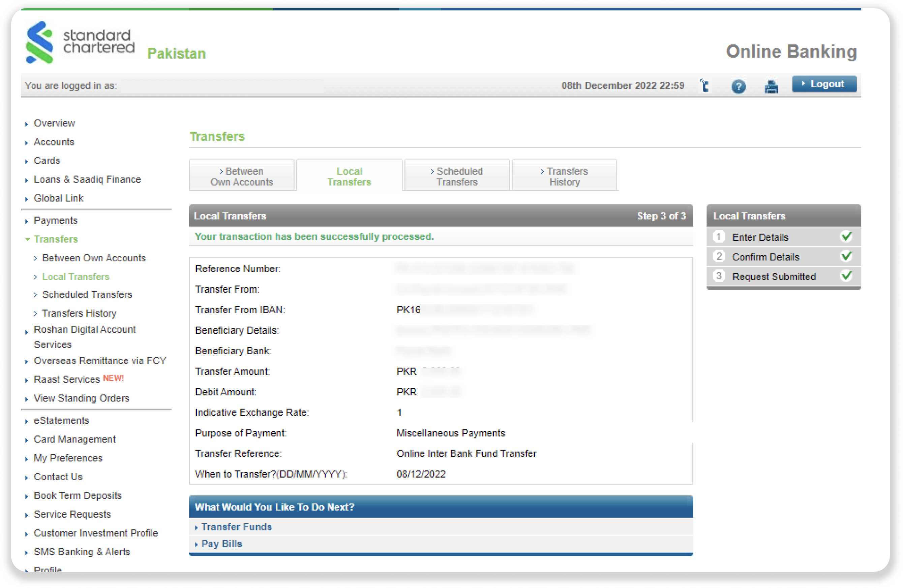
Task: Click the step 1 number badge
Action: (718, 237)
